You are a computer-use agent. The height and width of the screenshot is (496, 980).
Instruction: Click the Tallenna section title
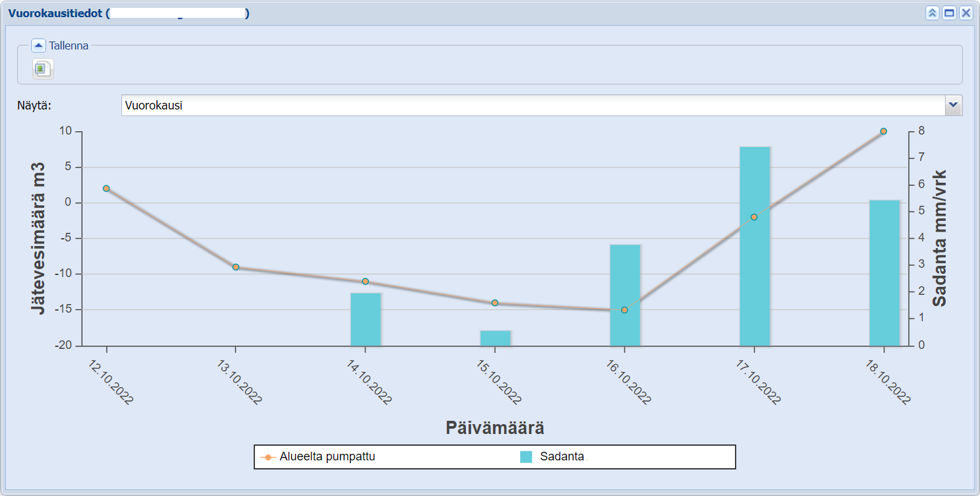[69, 46]
